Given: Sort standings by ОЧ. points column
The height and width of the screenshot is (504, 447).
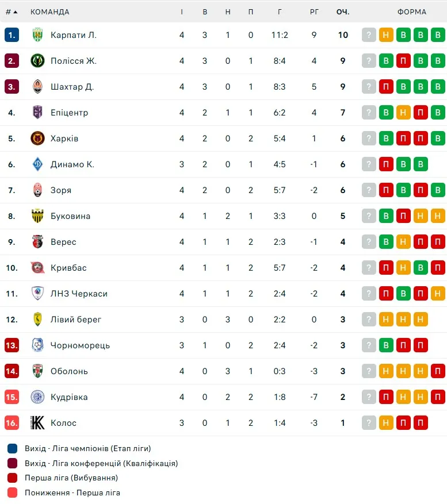Looking at the screenshot, I should coord(343,12).
